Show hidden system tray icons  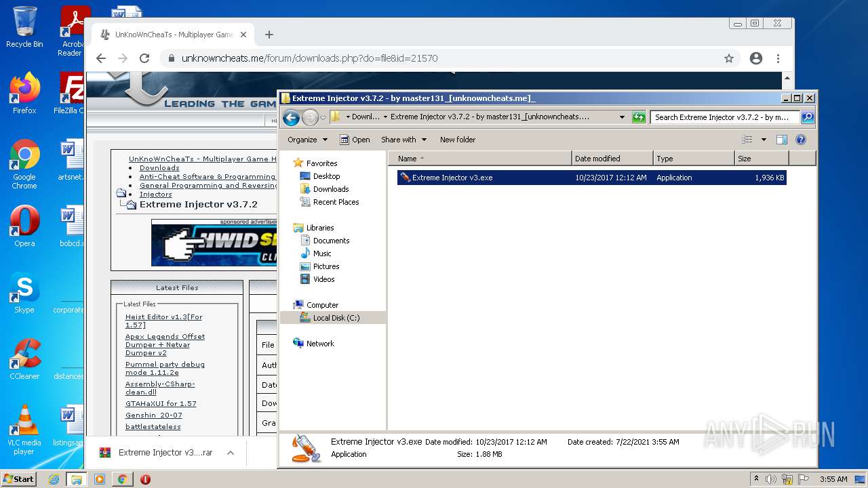coord(756,479)
